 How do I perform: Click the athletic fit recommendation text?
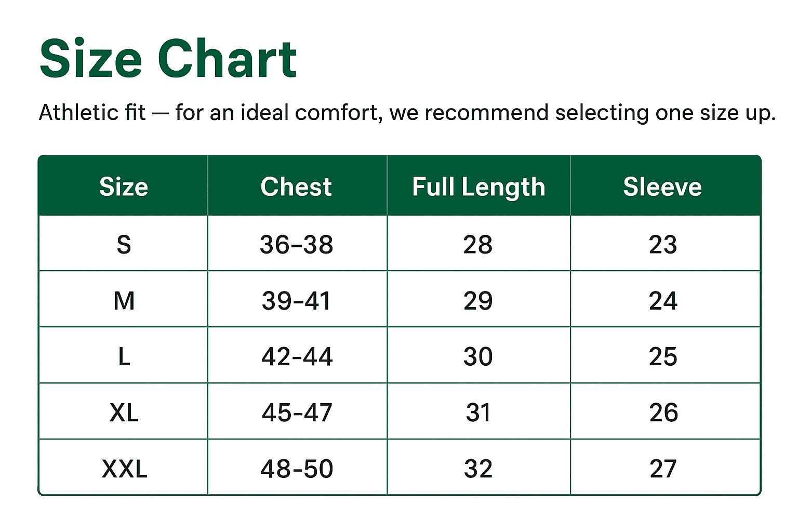point(407,113)
